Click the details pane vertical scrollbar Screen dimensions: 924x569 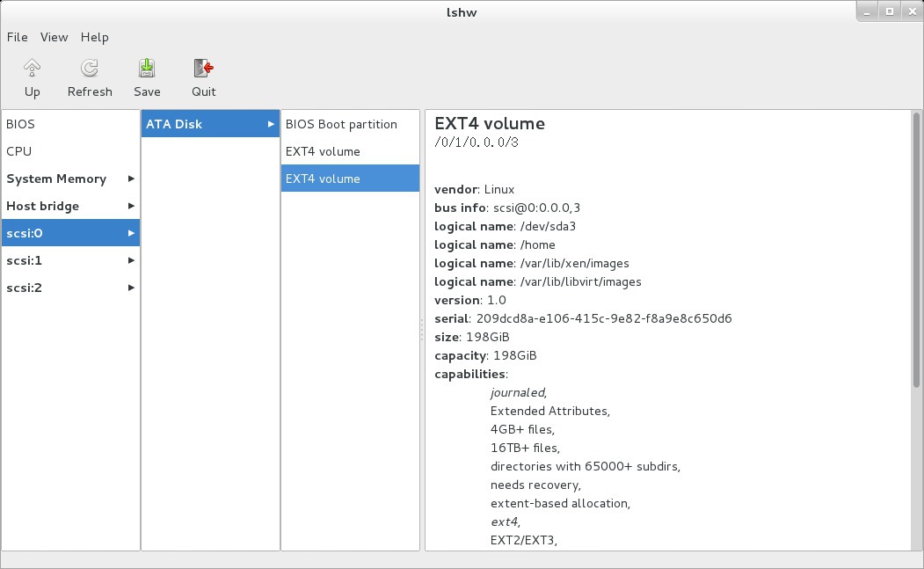click(916, 251)
